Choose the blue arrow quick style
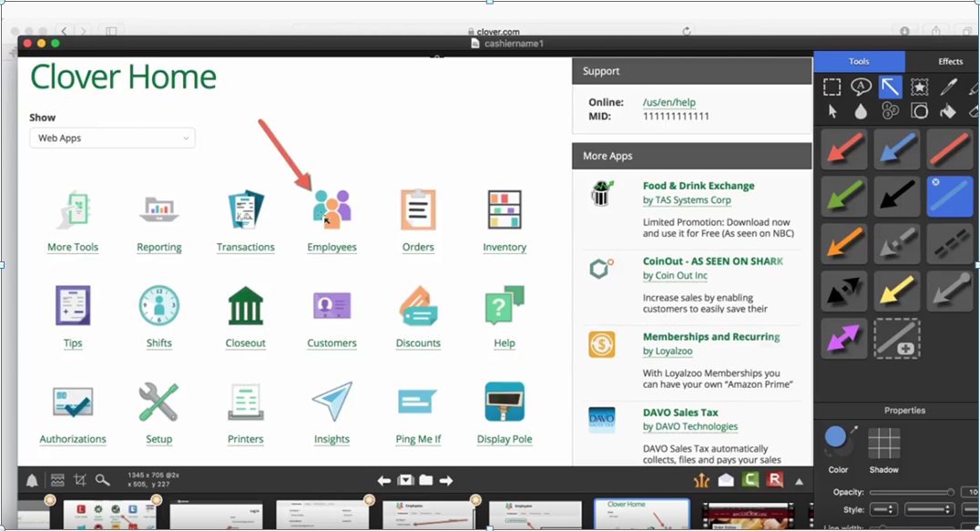The image size is (980, 531). pos(897,148)
